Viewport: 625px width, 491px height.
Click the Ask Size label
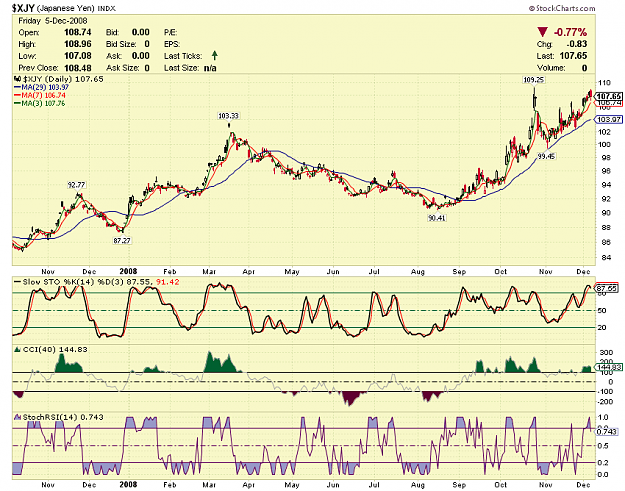(x=122, y=68)
